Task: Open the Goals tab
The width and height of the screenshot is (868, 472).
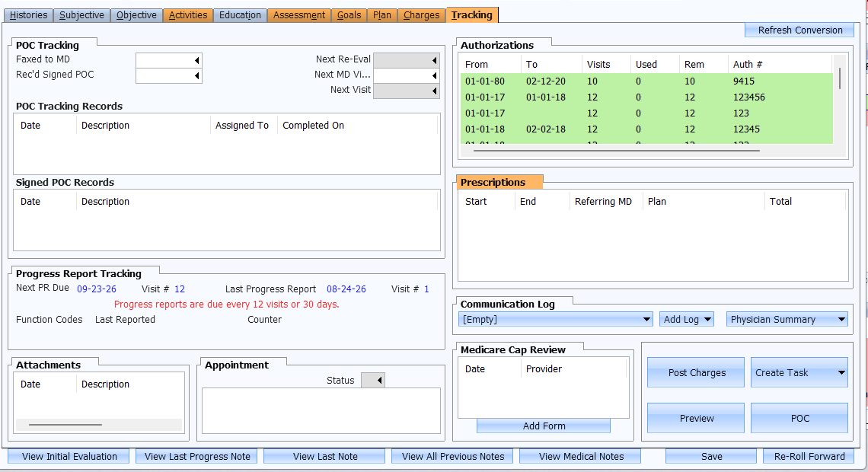Action: (349, 15)
